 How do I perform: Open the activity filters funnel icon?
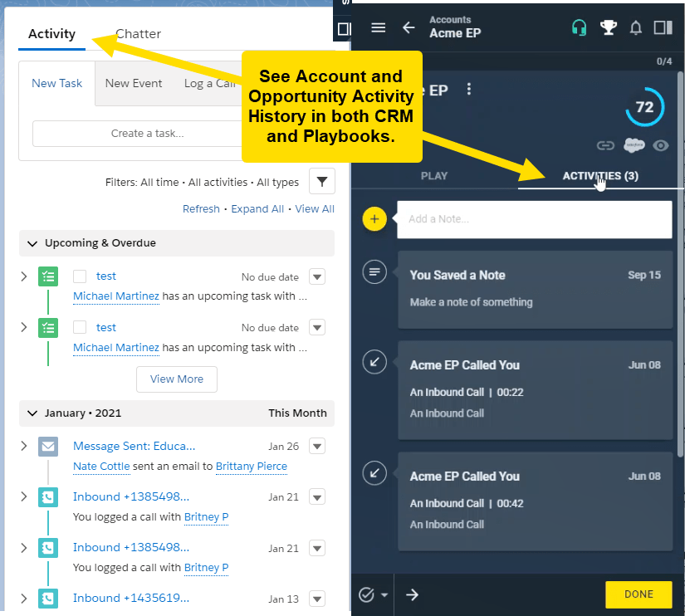pyautogui.click(x=321, y=181)
